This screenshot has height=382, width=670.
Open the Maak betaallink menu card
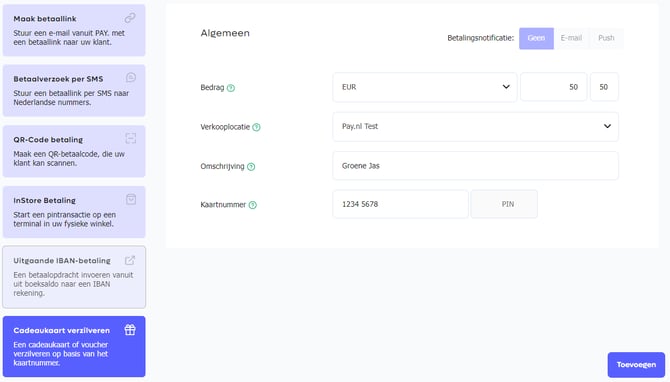pyautogui.click(x=74, y=30)
